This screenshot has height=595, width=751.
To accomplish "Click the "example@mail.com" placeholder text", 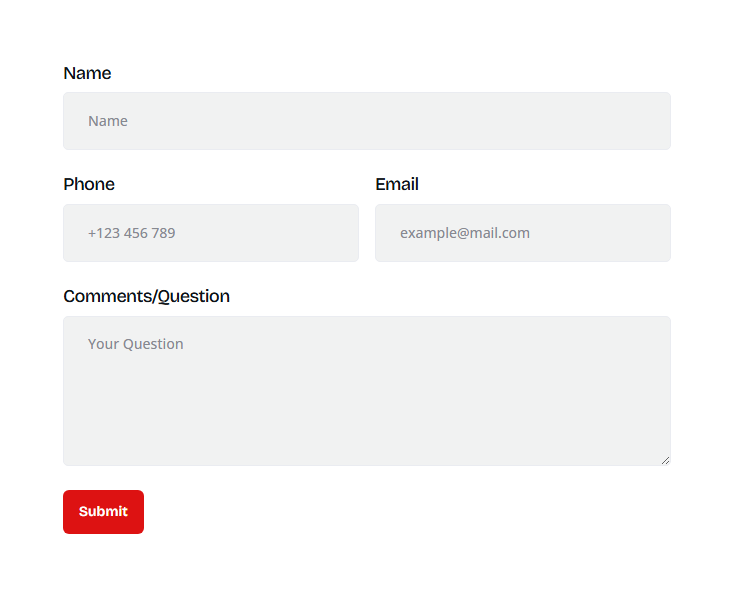I will (464, 233).
